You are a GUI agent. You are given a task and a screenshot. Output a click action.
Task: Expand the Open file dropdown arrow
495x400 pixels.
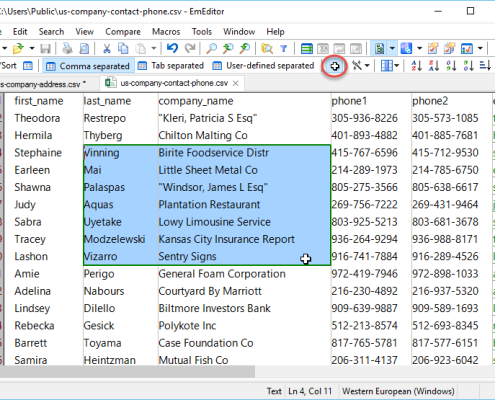point(32,49)
